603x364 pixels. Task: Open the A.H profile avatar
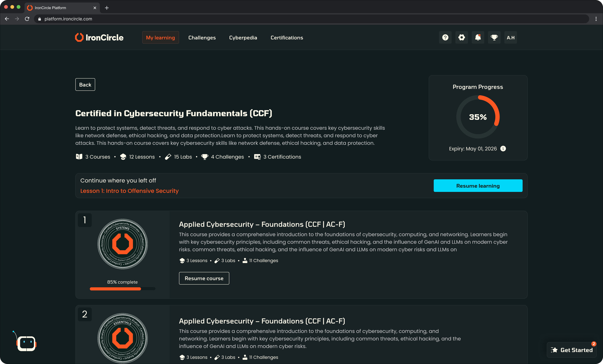pos(511,38)
